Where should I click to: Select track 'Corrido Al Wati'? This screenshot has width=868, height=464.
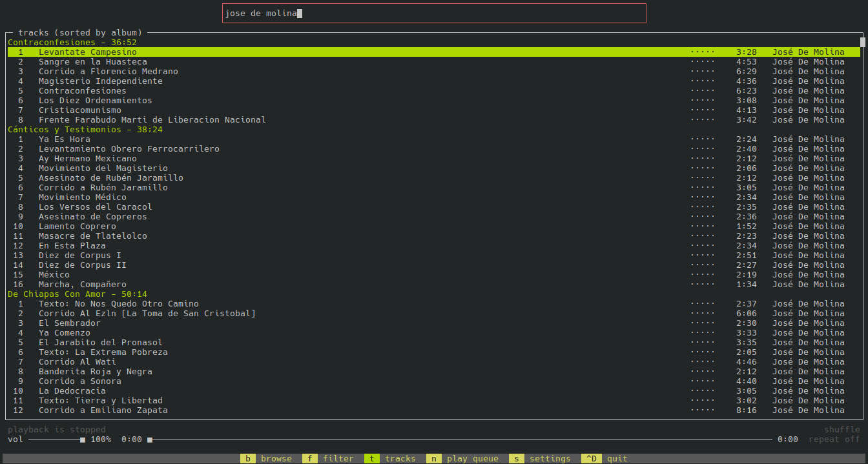[434, 362]
